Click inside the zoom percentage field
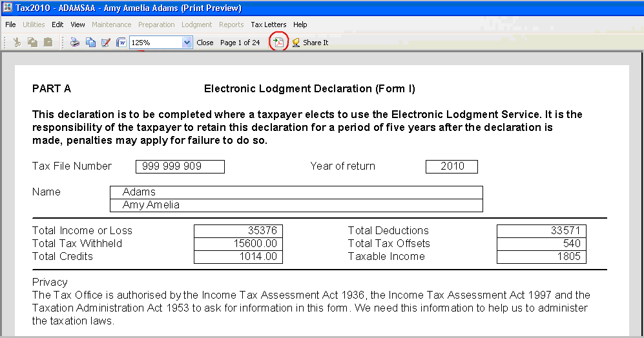 pos(155,43)
